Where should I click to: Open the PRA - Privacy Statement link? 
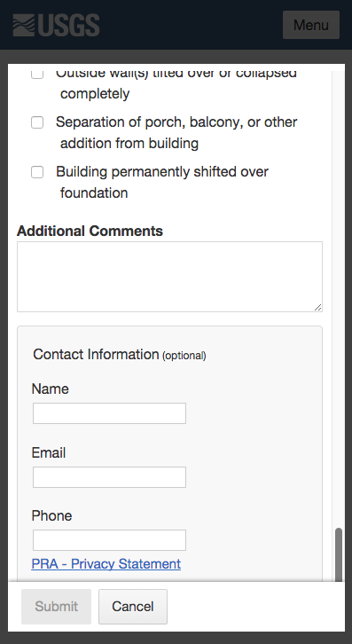coord(106,564)
